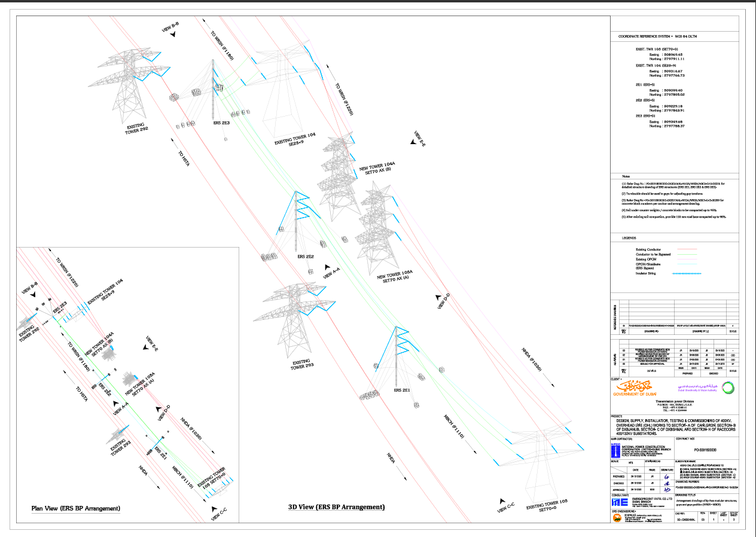Screen dimensions: 756x537
Task: Select the "3D View (ERS BP Arrangement)" title
Action: click(x=337, y=507)
